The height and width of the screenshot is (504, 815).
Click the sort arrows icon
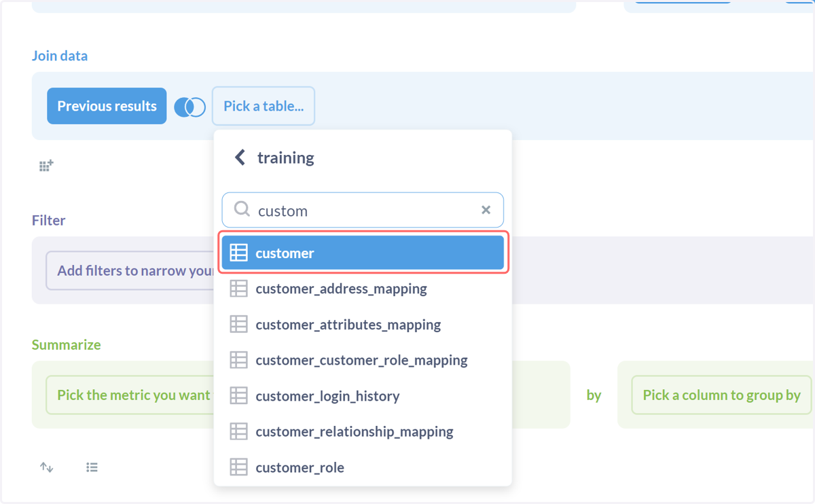tap(46, 467)
